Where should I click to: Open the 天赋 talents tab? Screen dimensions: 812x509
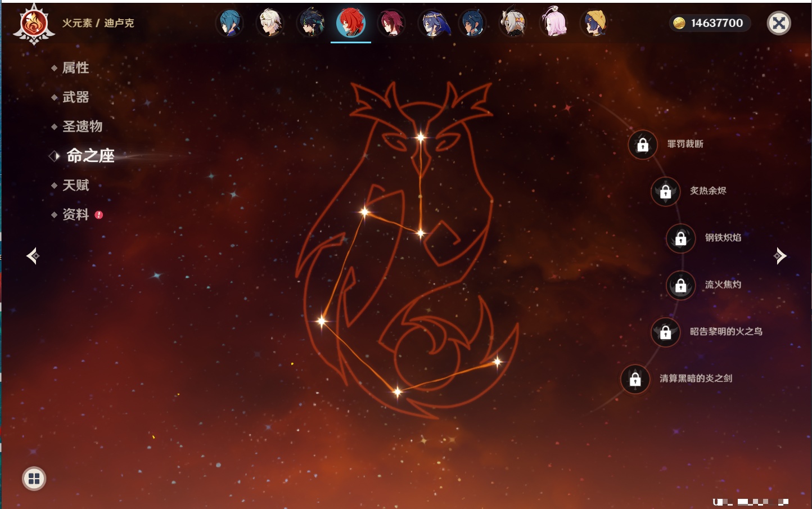tap(75, 185)
